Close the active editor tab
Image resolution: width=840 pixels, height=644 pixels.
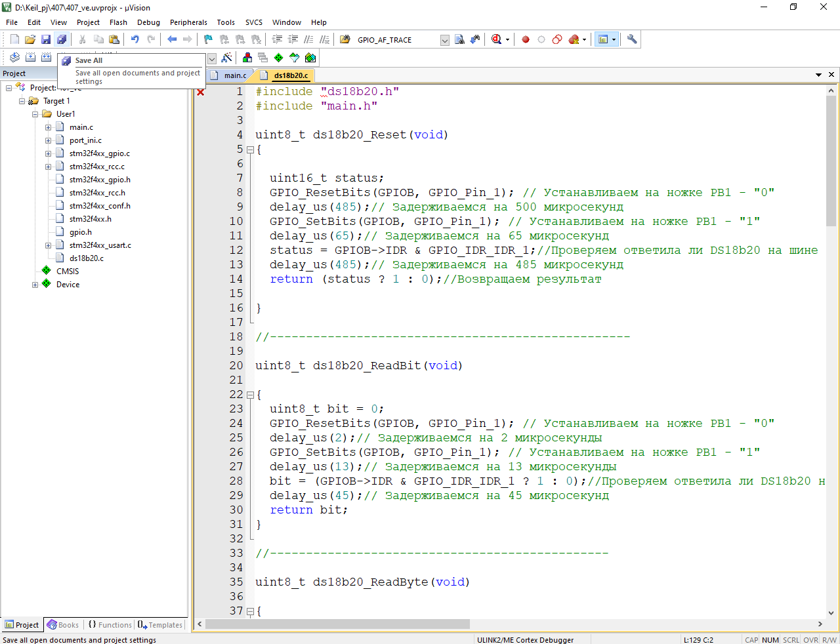click(x=831, y=75)
